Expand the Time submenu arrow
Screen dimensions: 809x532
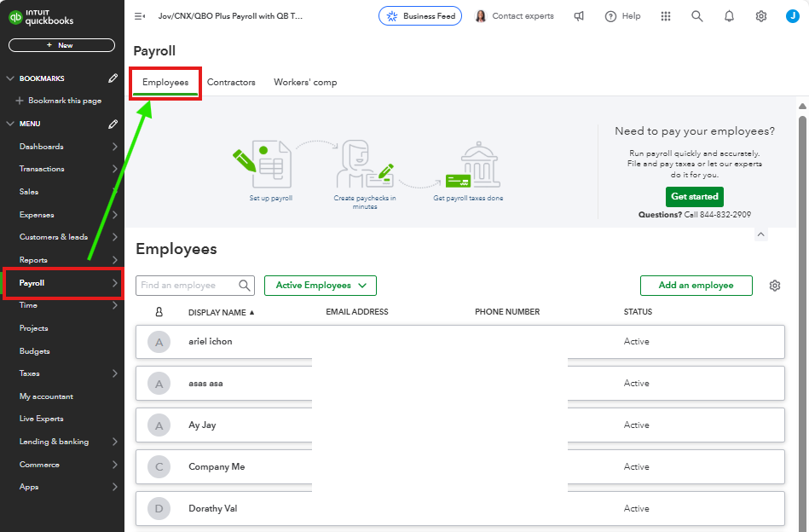(x=114, y=305)
